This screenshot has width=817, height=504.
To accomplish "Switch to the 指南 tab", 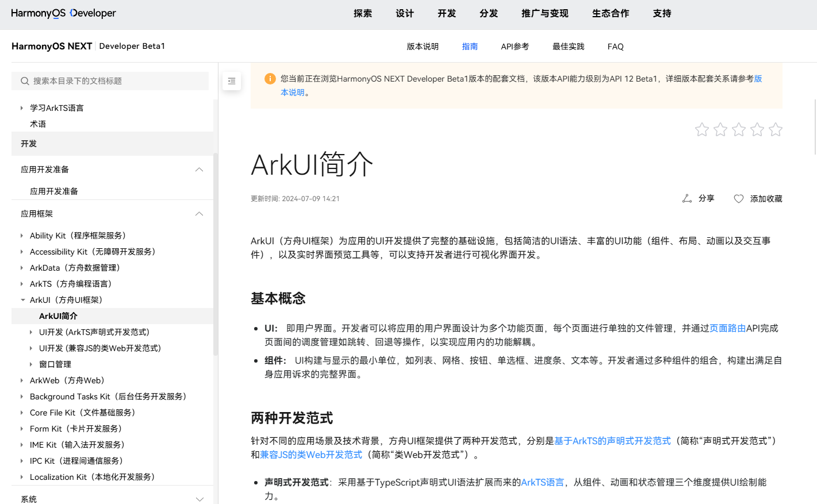I will pyautogui.click(x=470, y=47).
